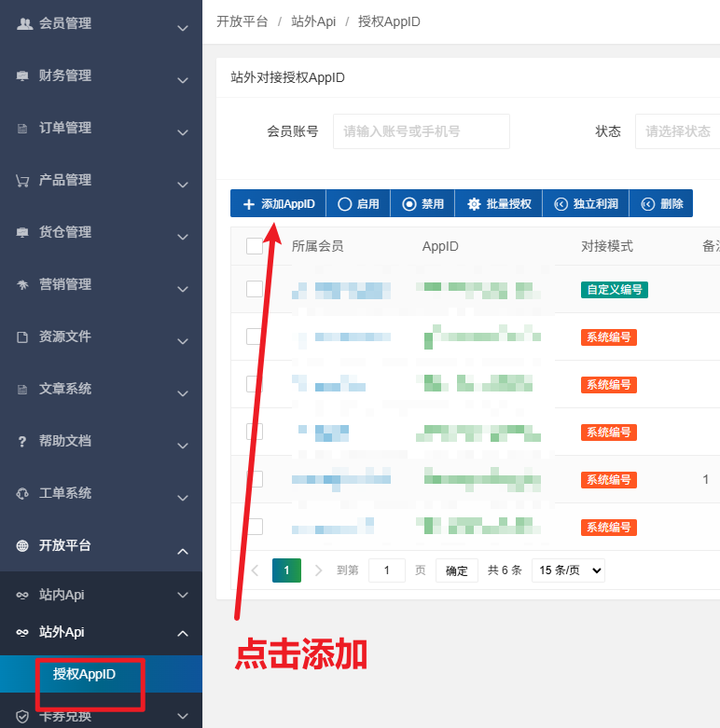Click the 开放平台 globe icon
Screen dimensions: 720x728
pos(23,545)
